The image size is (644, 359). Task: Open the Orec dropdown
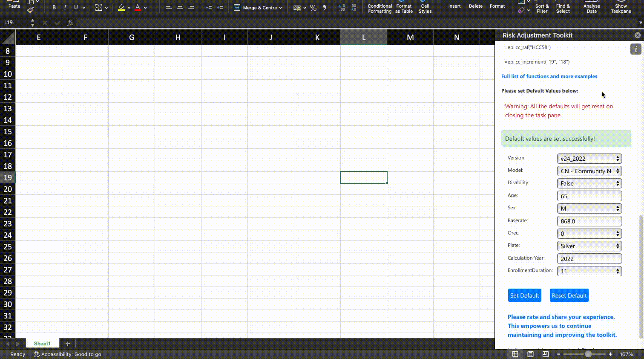point(589,234)
